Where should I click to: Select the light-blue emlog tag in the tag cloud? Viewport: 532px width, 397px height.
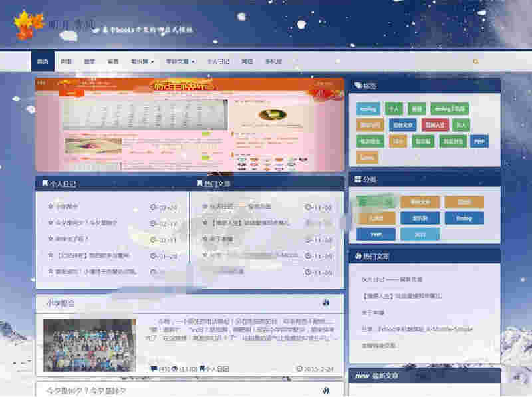coord(368,109)
